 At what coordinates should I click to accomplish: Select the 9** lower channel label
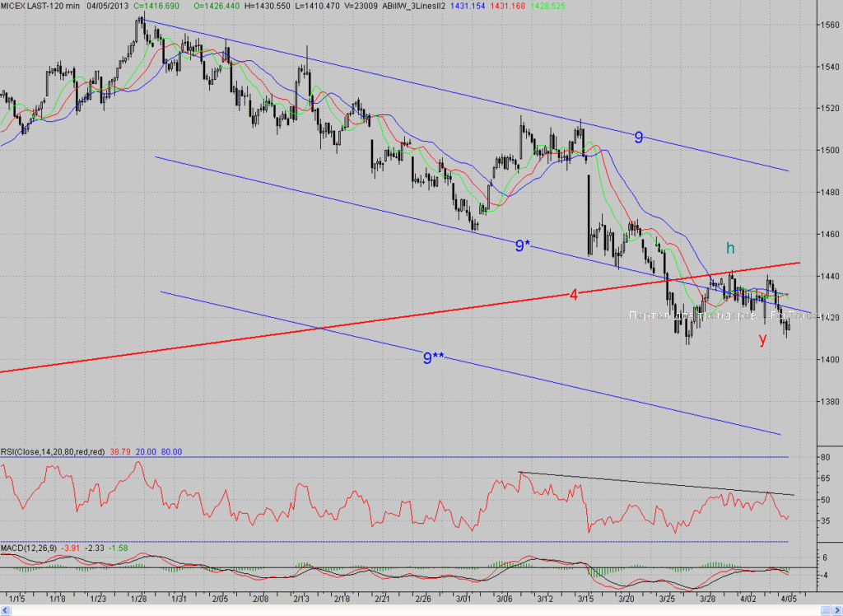click(433, 357)
